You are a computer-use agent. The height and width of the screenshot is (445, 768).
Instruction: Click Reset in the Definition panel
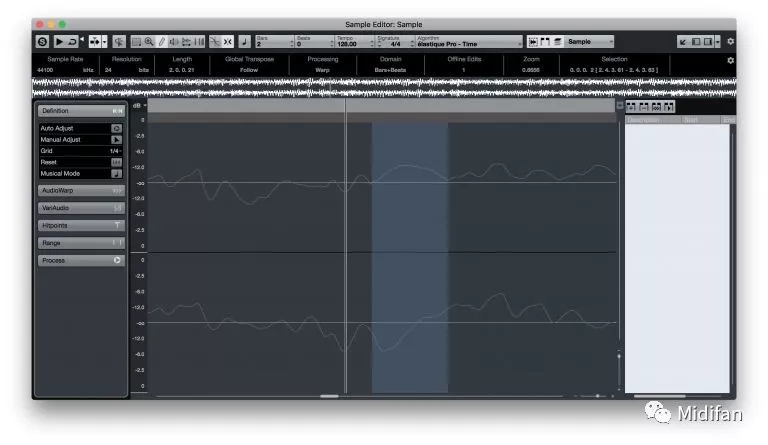[116, 162]
